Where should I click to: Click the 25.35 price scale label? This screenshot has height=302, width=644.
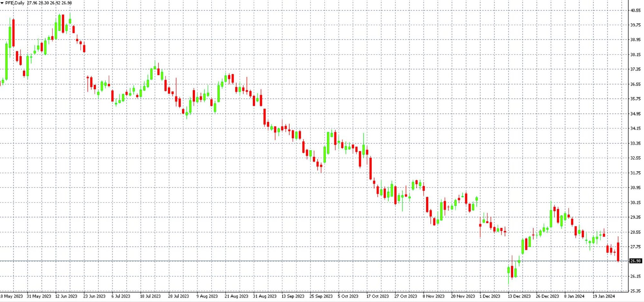636,291
